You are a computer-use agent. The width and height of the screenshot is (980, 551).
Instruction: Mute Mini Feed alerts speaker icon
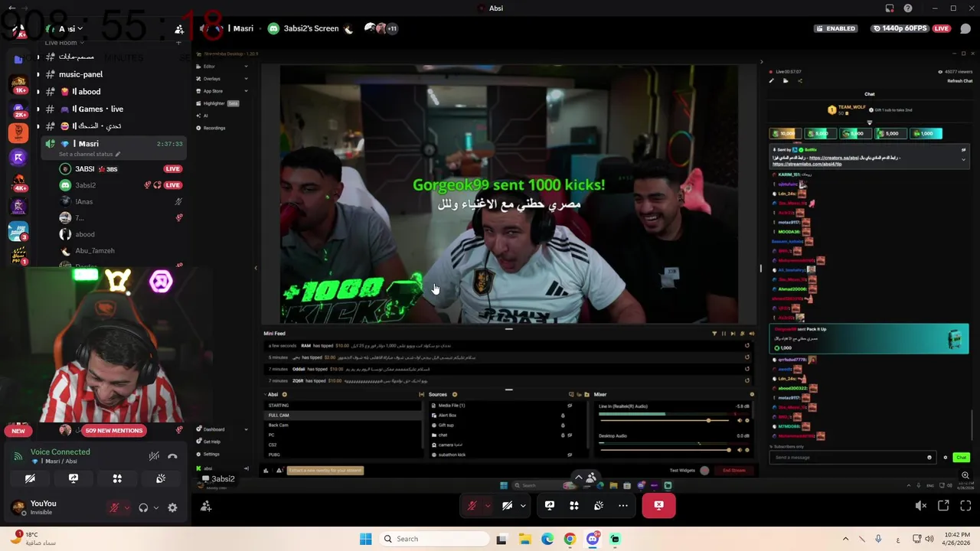pos(751,334)
